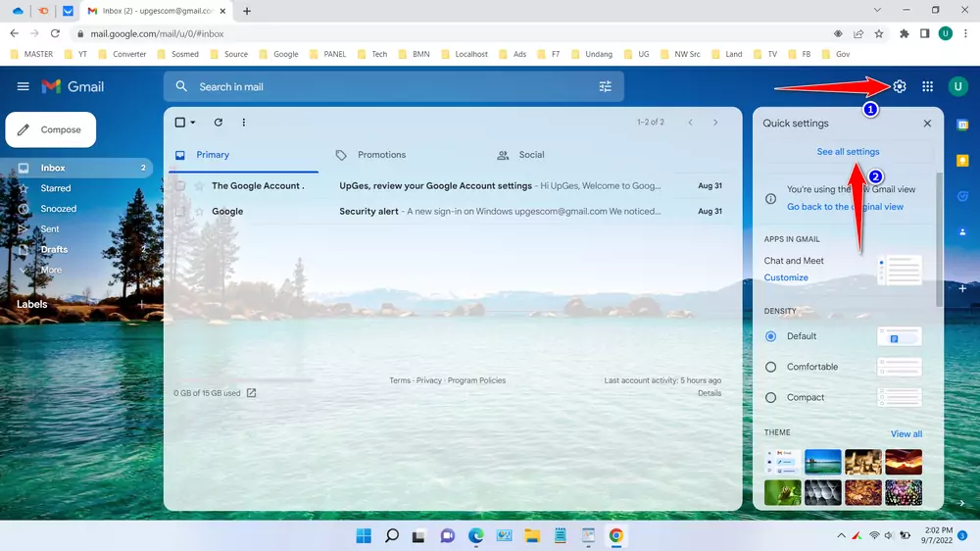Open the Starred folder
Screen dimensions: 980x551
pos(56,188)
